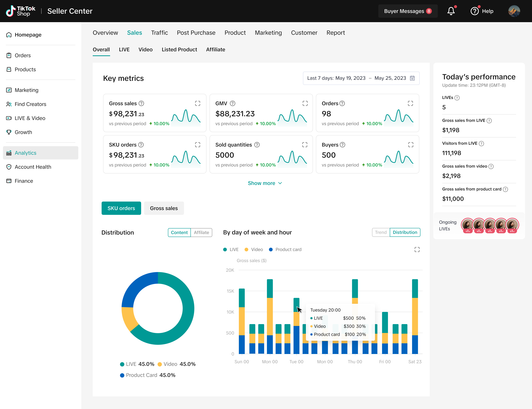This screenshot has height=409, width=532.
Task: Switch chart view to Trend
Action: pos(381,232)
